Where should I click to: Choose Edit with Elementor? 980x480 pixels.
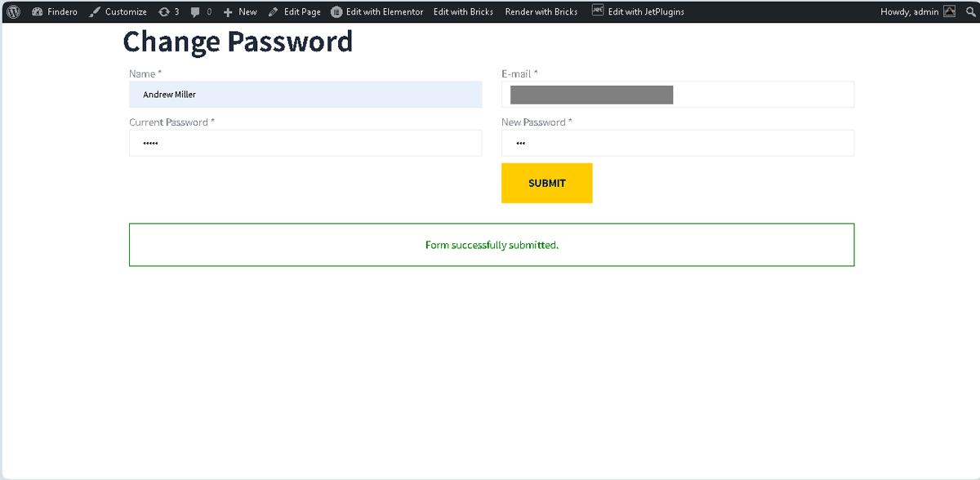[376, 11]
